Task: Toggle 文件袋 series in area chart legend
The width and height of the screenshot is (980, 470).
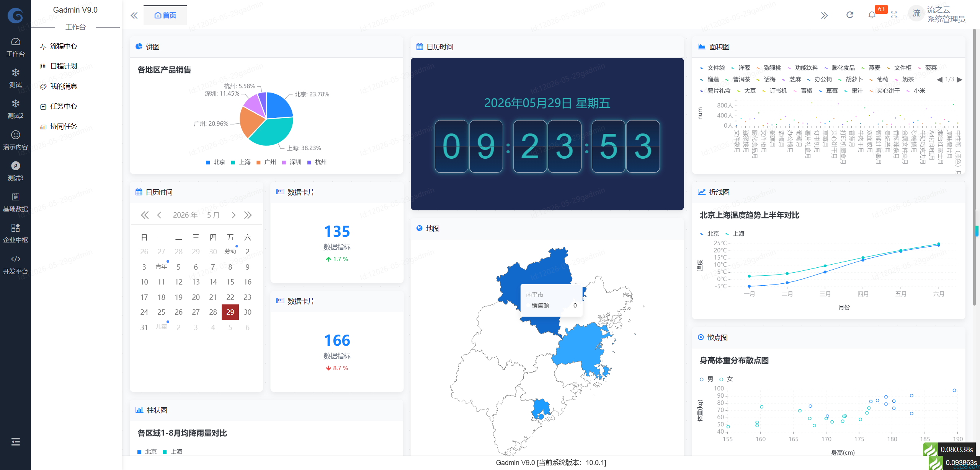Action: pyautogui.click(x=712, y=68)
